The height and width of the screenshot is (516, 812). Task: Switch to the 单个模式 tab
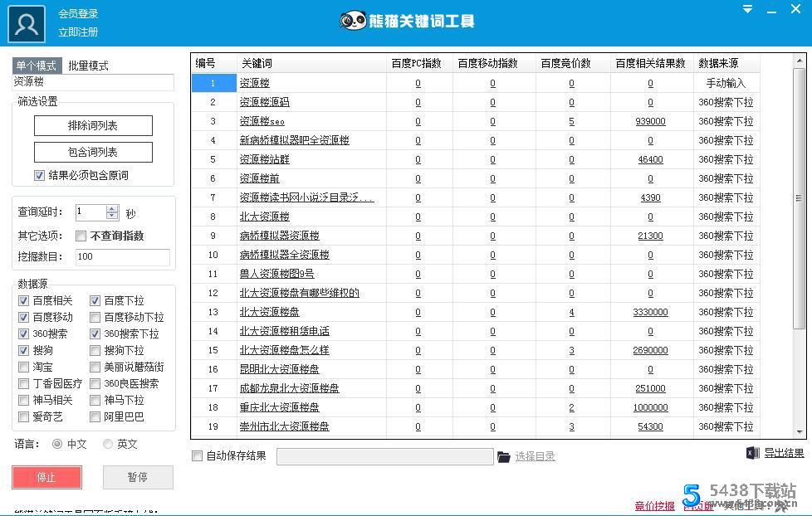36,65
